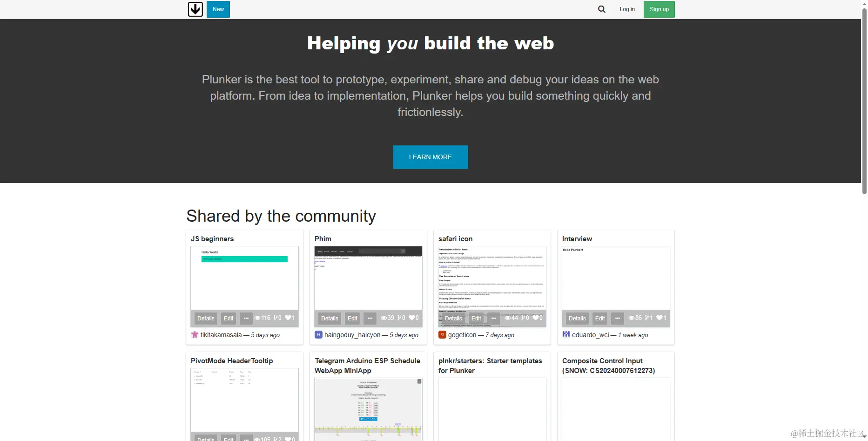Click '5 days ago' under JS beginners
The height and width of the screenshot is (441, 868).
coord(265,335)
